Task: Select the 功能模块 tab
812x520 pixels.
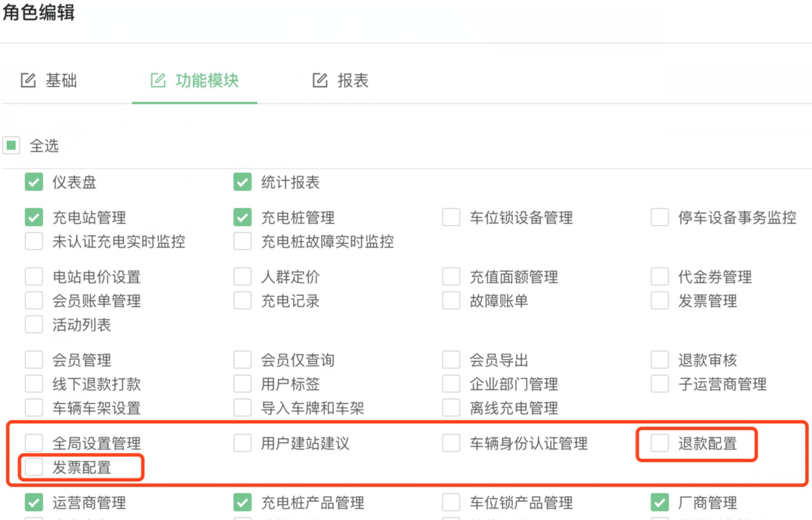Action: point(194,81)
